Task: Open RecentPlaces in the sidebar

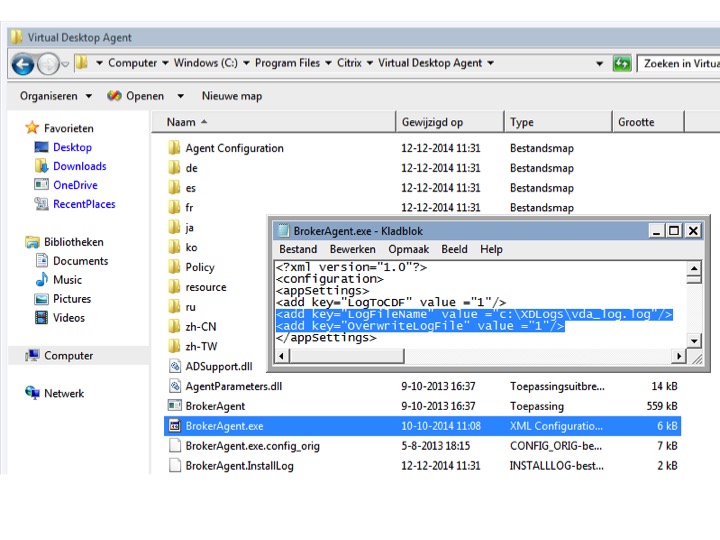Action: 84,204
